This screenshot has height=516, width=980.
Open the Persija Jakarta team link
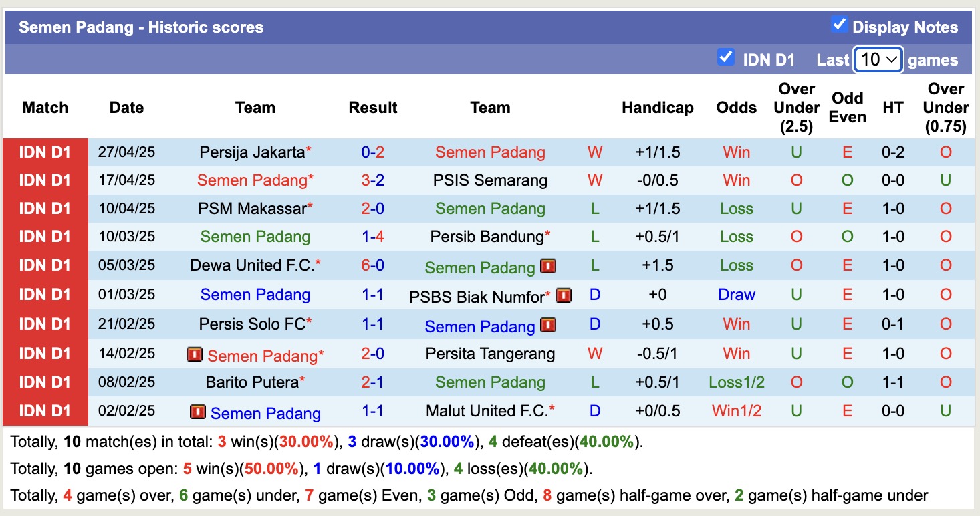[254, 152]
